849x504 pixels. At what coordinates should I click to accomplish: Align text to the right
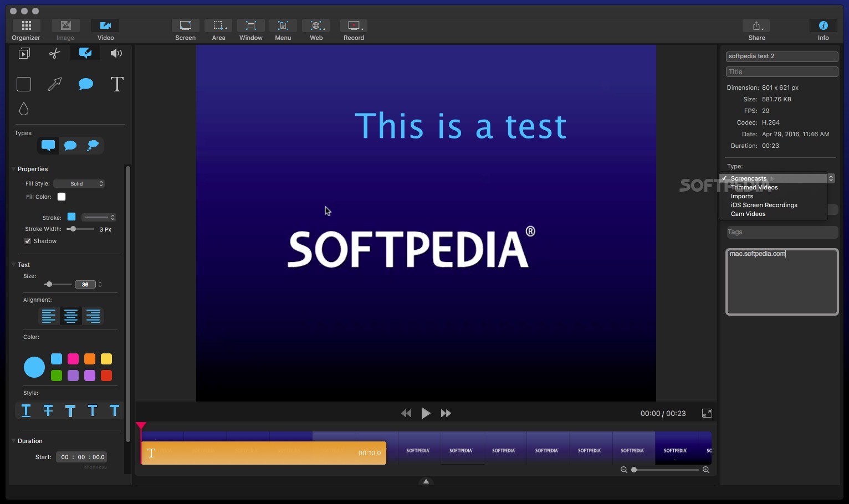pos(93,316)
